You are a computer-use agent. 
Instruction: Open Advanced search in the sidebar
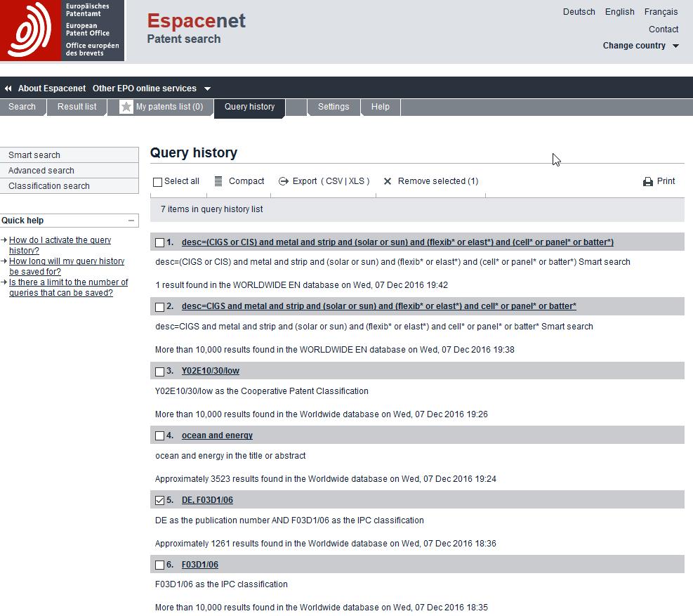click(x=69, y=171)
